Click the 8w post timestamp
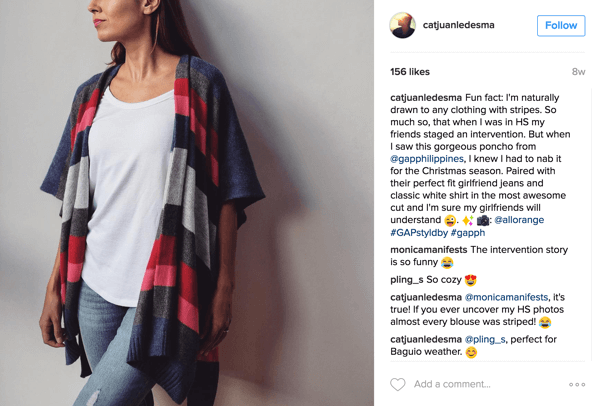 pos(578,72)
